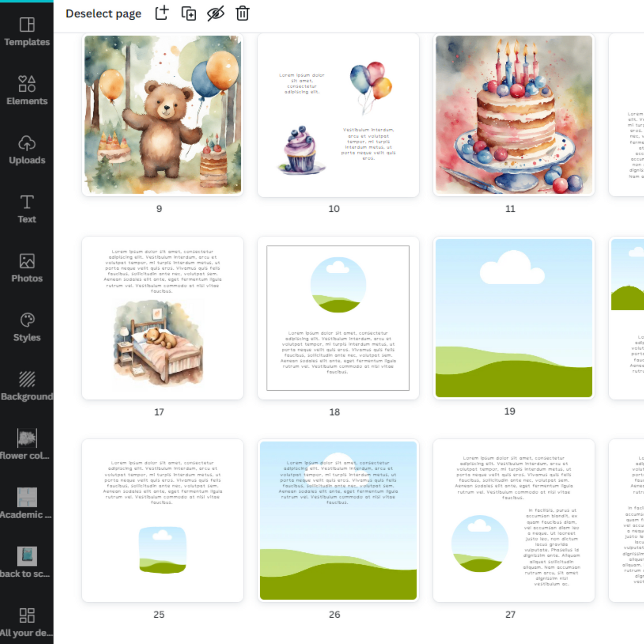Open the Background panel
This screenshot has height=644, width=644.
tap(27, 386)
